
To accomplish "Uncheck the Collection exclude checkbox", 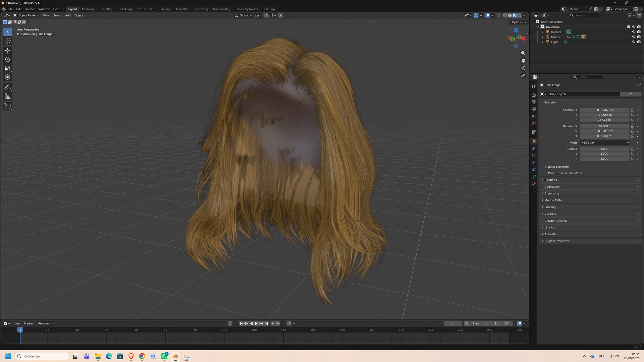I will coord(629,27).
